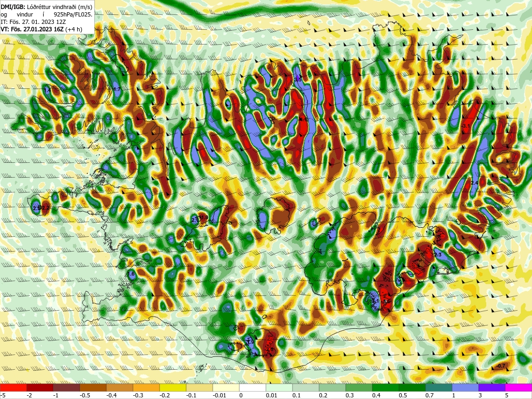Image resolution: width=532 pixels, height=399 pixels.
Task: Click the map value label '1.6'
Action: click(131, 274)
